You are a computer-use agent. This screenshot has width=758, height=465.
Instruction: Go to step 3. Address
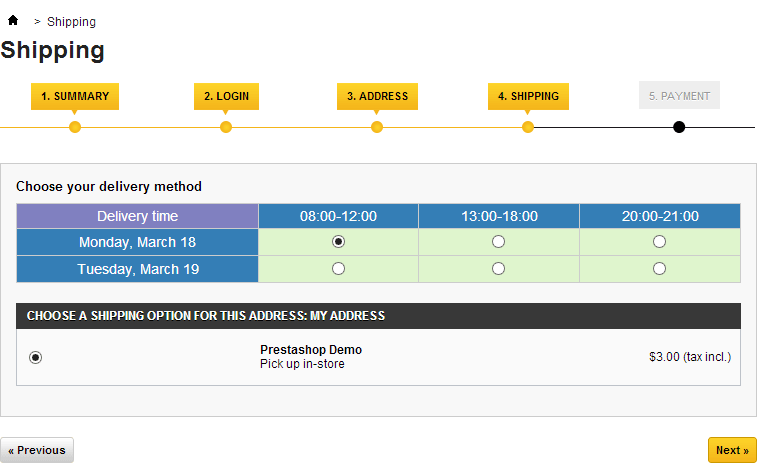click(378, 96)
